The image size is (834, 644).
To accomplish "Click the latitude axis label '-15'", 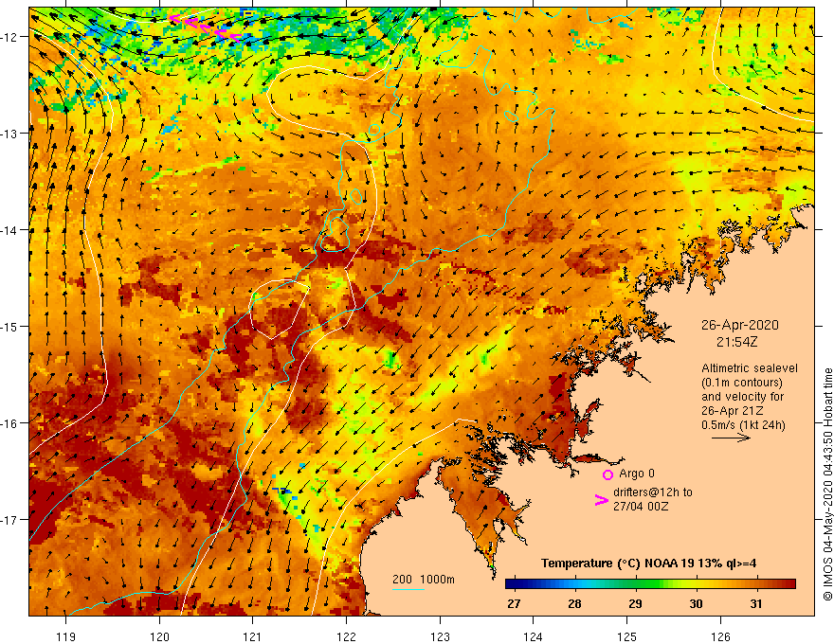I will pyautogui.click(x=9, y=326).
